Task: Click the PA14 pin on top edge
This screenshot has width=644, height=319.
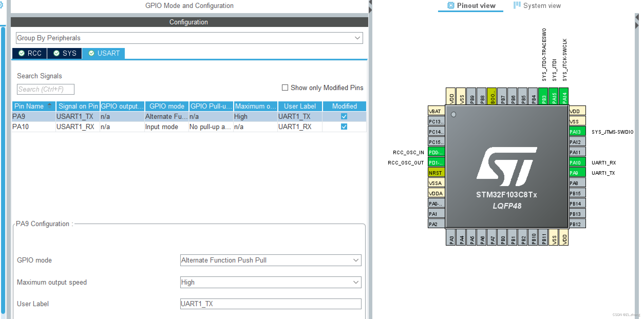Action: (x=563, y=96)
